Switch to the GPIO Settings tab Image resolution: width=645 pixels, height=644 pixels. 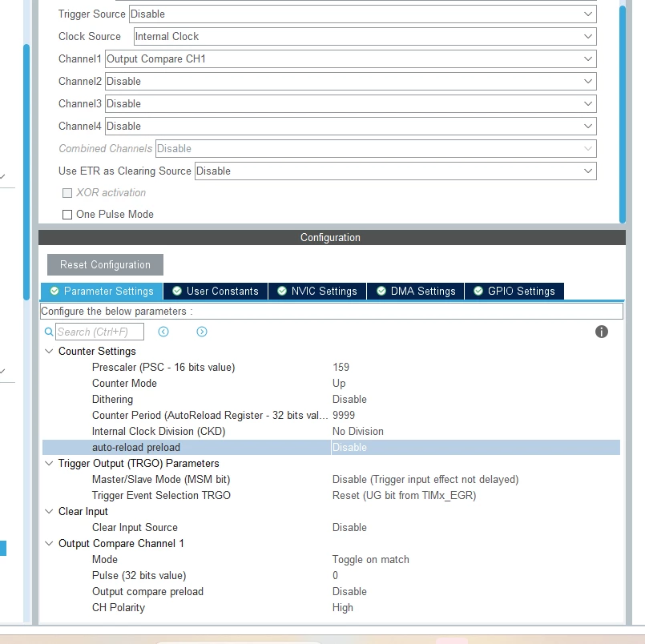[514, 291]
